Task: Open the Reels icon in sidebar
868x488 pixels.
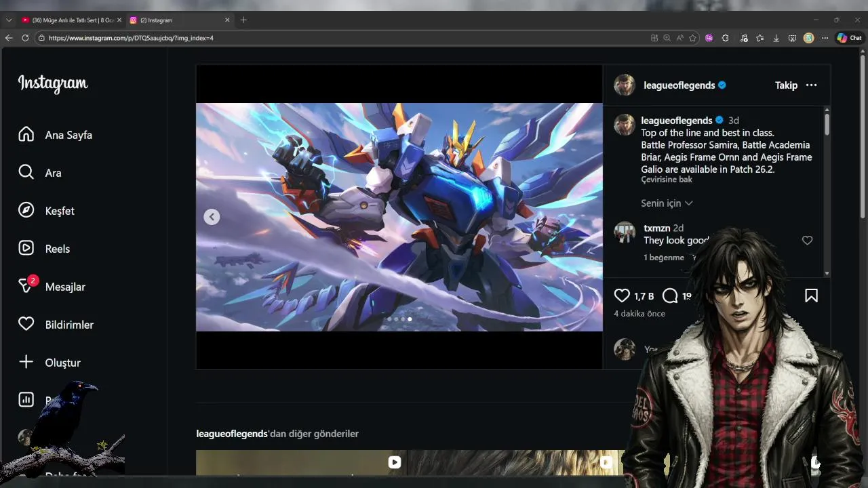Action: point(26,248)
